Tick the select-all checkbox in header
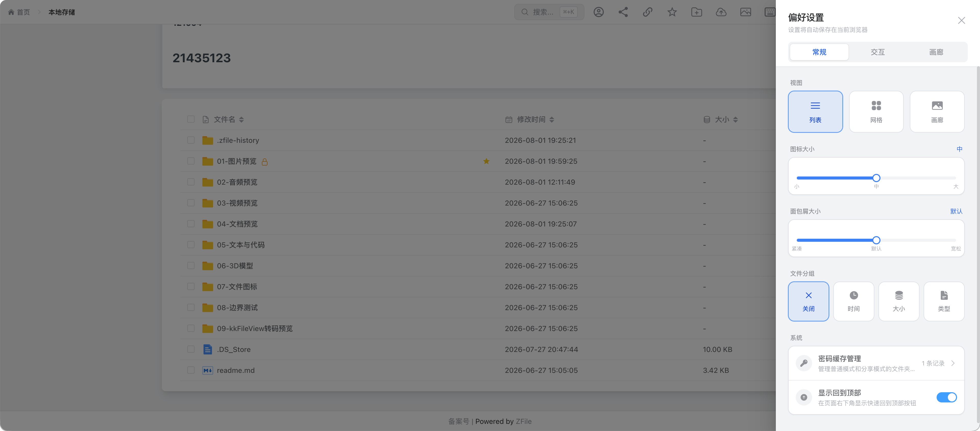Screen dimensions: 980x431 191,119
